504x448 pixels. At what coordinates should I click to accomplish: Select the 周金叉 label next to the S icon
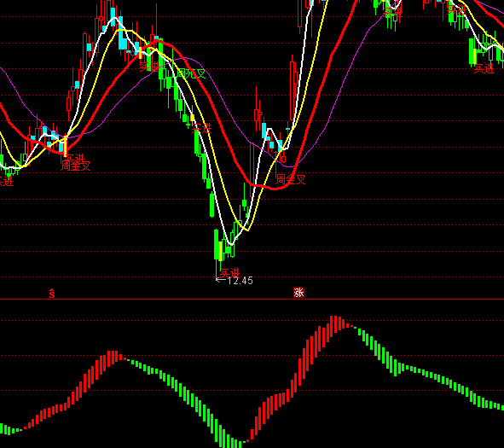76,166
